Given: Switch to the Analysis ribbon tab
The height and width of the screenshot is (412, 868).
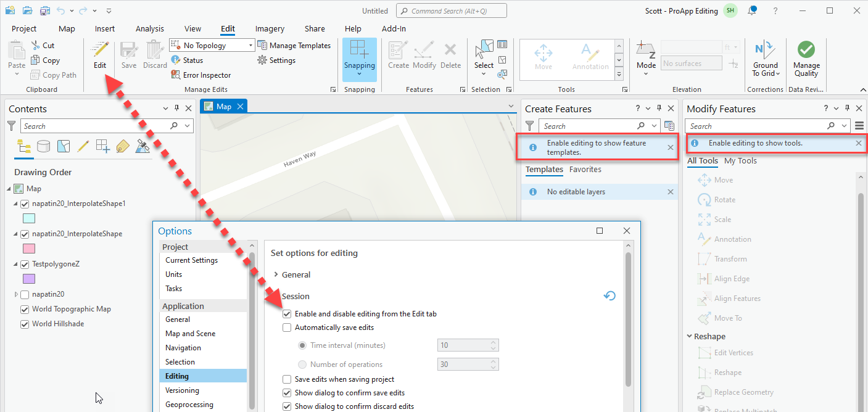Looking at the screenshot, I should (x=150, y=29).
